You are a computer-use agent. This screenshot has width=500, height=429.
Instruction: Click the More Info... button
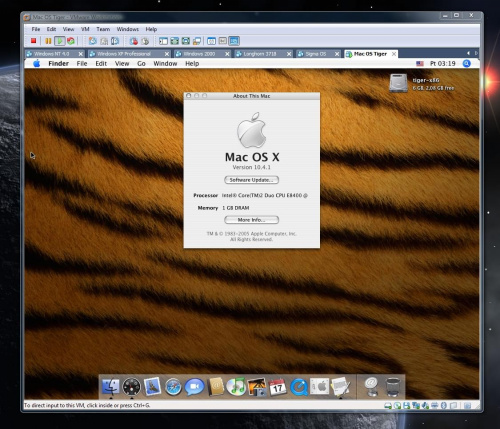point(251,220)
